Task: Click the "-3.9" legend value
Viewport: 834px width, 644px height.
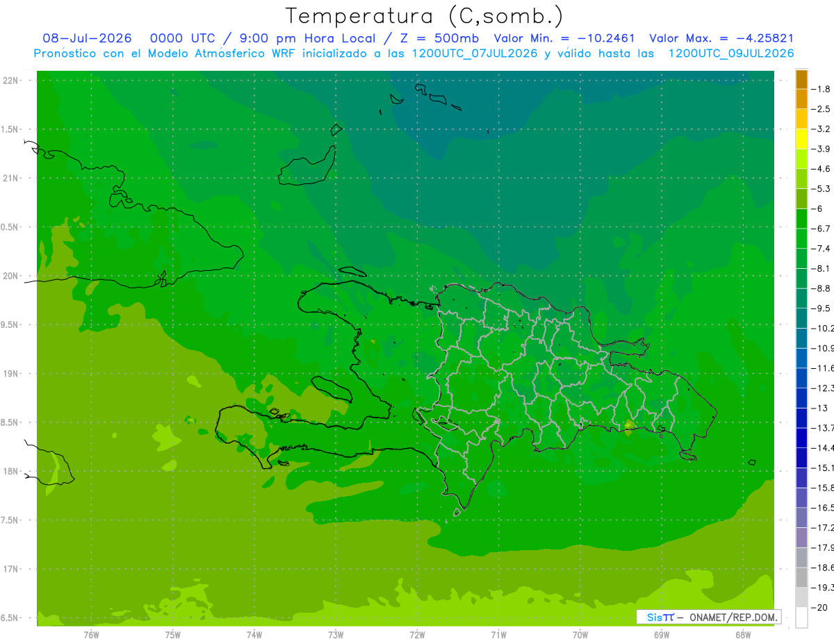Action: point(821,149)
